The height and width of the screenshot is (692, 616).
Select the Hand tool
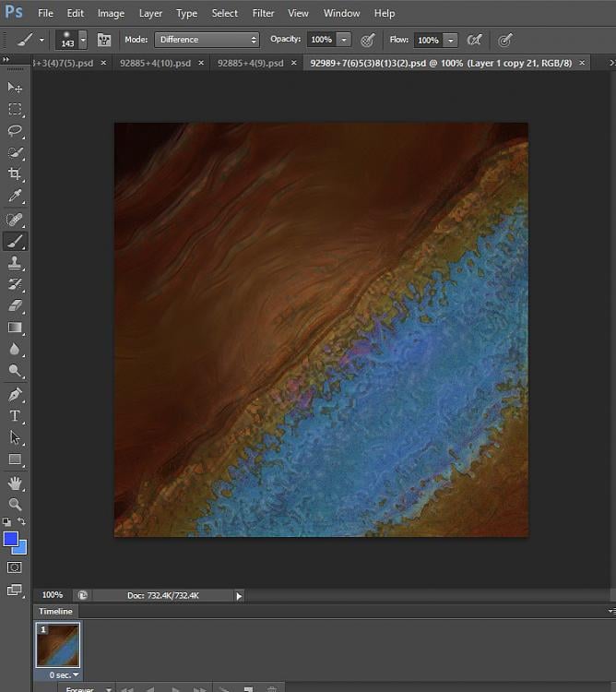coord(15,483)
